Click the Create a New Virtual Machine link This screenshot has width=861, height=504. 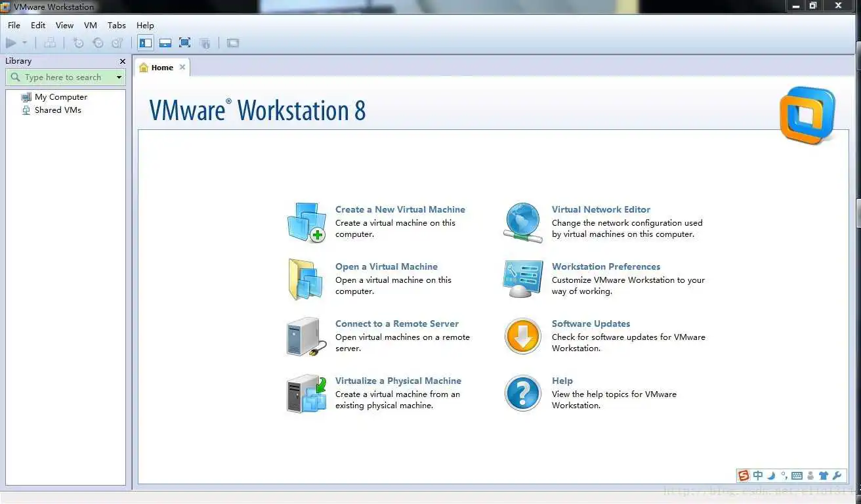tap(400, 209)
